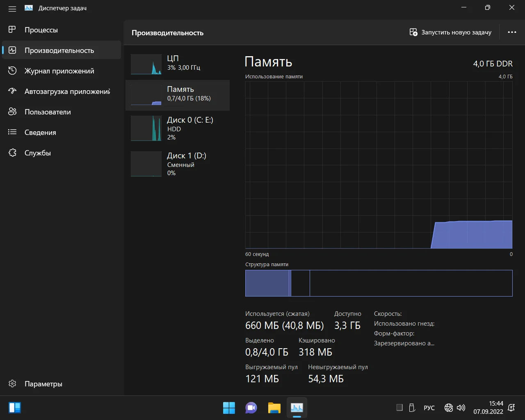Go to the Пользователи section
525x420 pixels.
pyautogui.click(x=47, y=112)
